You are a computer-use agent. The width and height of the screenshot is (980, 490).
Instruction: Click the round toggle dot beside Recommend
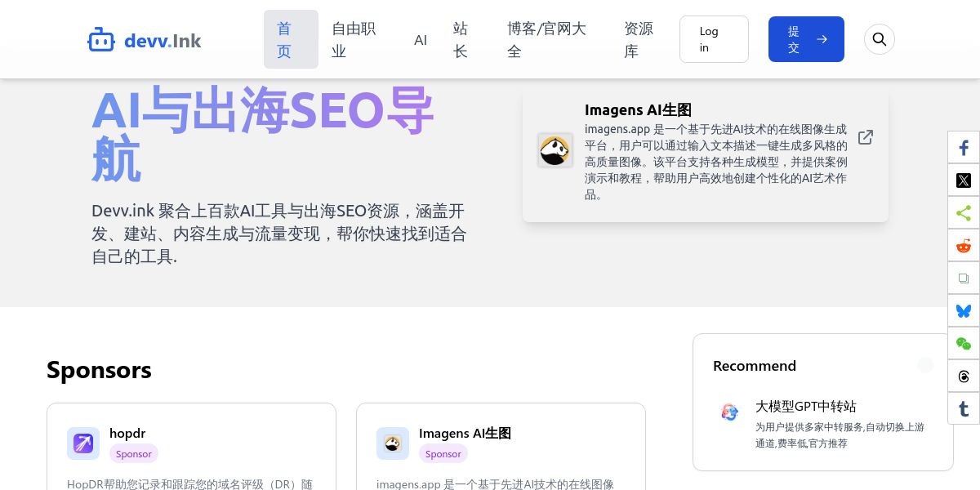coord(925,365)
